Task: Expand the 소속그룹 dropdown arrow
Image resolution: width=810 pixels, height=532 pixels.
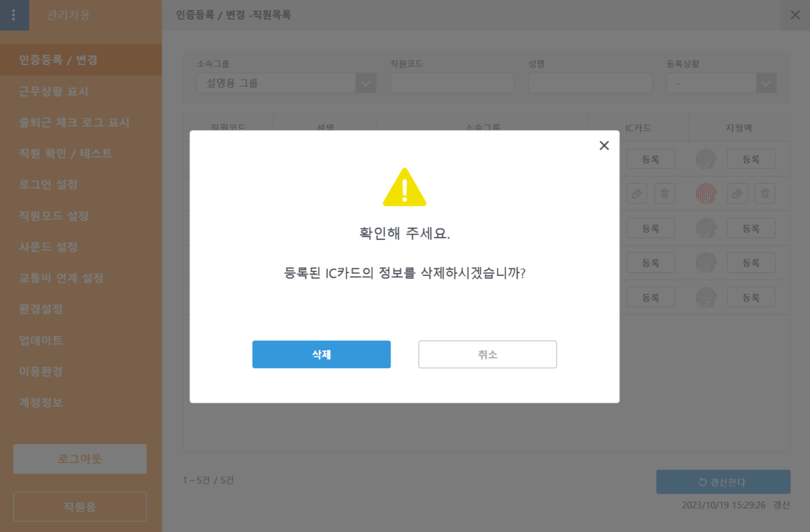Action: point(366,83)
